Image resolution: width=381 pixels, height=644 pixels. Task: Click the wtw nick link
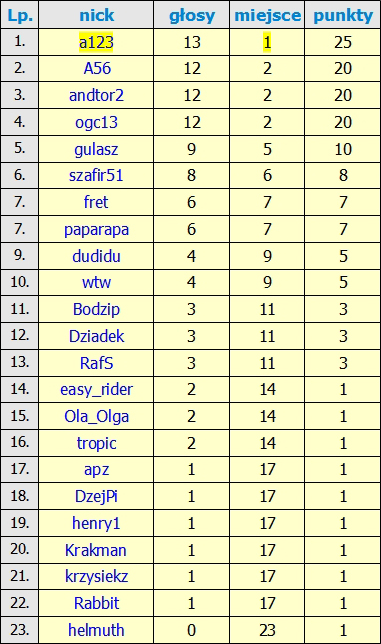click(96, 283)
